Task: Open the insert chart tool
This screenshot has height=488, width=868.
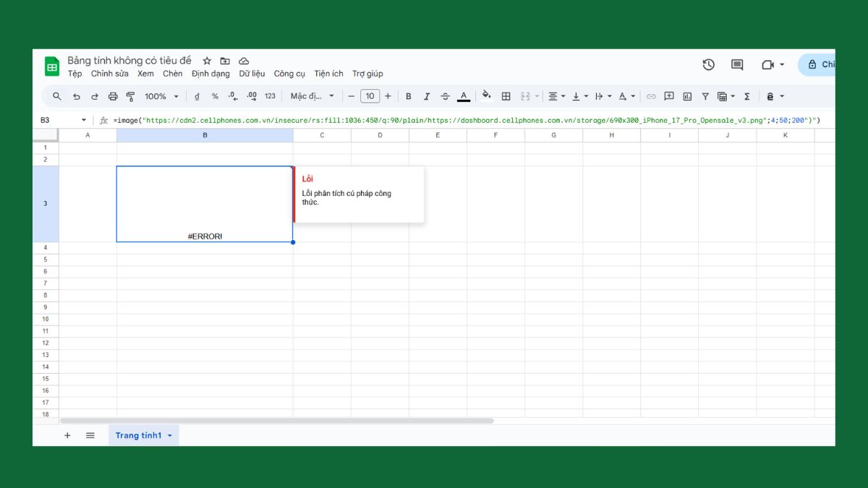Action: tap(686, 95)
